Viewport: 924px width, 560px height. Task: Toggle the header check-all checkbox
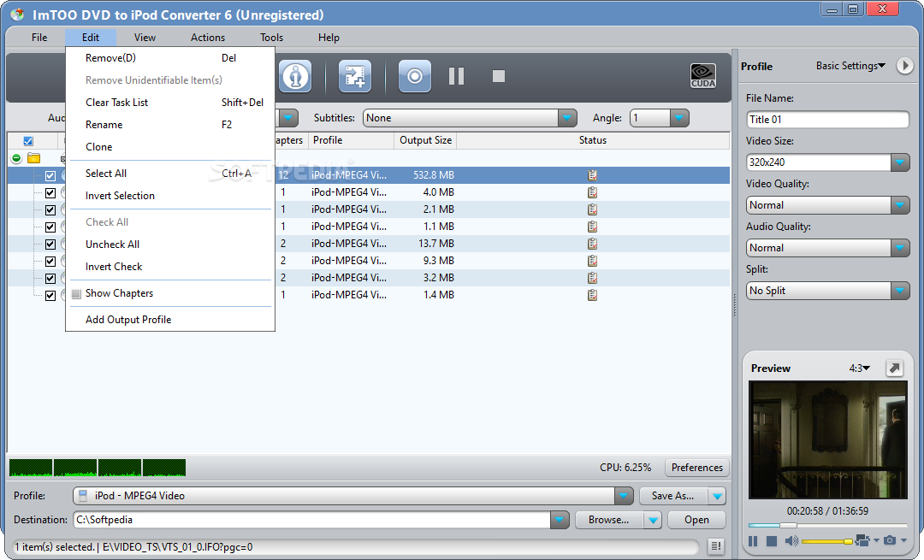(27, 141)
